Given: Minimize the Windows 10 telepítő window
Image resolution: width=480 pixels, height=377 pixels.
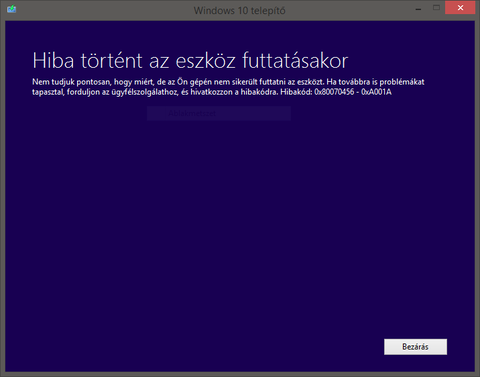Looking at the screenshot, I should tap(418, 9).
